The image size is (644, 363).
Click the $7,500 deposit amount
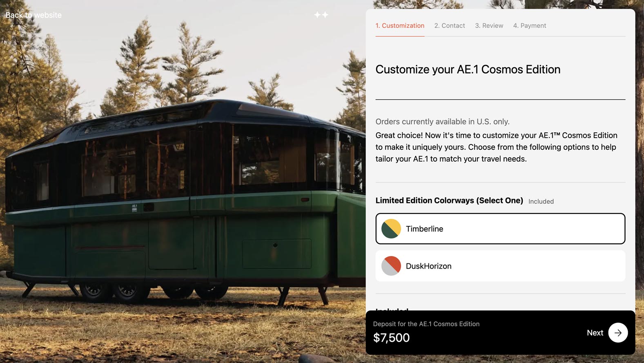click(391, 338)
